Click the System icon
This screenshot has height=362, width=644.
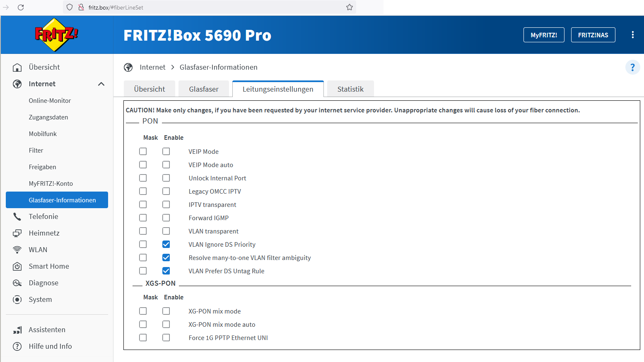[17, 299]
